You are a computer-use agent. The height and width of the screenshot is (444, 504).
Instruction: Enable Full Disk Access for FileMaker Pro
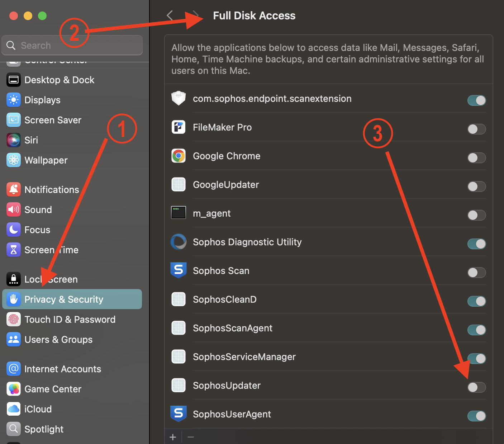(477, 129)
